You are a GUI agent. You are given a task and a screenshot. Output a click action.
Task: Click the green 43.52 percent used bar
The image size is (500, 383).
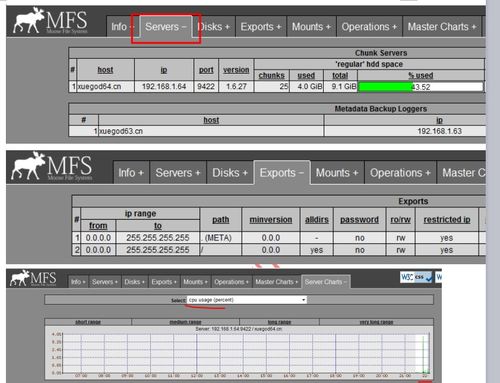pos(385,87)
